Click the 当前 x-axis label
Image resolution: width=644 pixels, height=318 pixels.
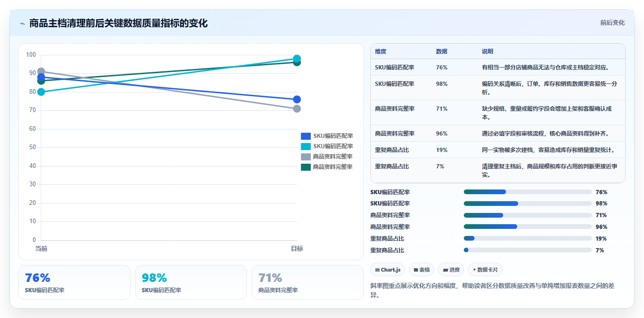click(41, 249)
